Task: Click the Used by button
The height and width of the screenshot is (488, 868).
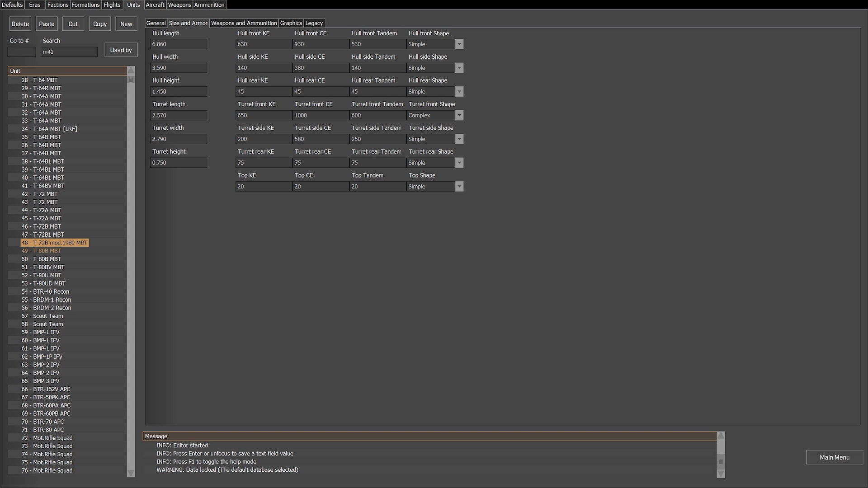Action: point(121,50)
